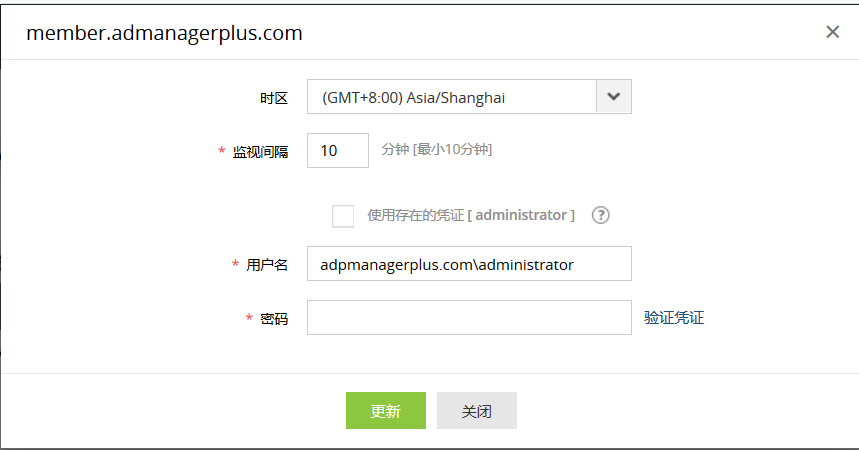Click the member.admanagerplus.com dialog title
Image resolution: width=859 pixels, height=450 pixels.
pos(164,33)
